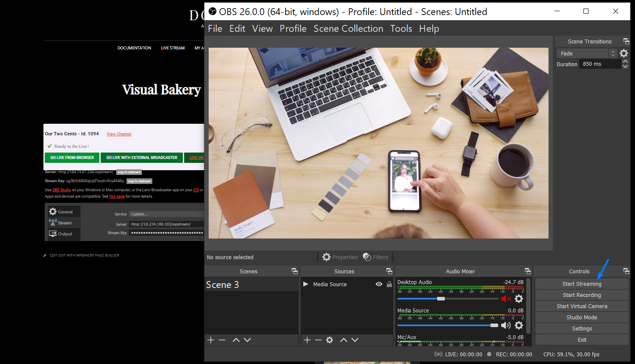Toggle the lock on Media Source

389,284
